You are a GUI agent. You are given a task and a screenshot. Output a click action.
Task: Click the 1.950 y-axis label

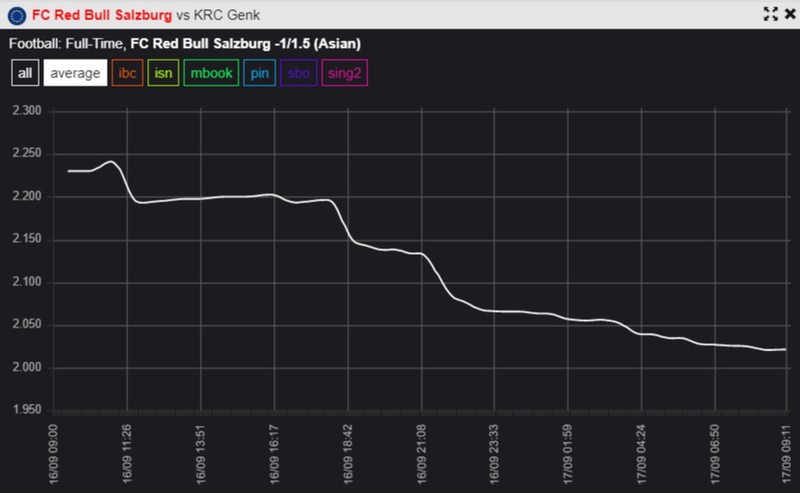pyautogui.click(x=27, y=409)
